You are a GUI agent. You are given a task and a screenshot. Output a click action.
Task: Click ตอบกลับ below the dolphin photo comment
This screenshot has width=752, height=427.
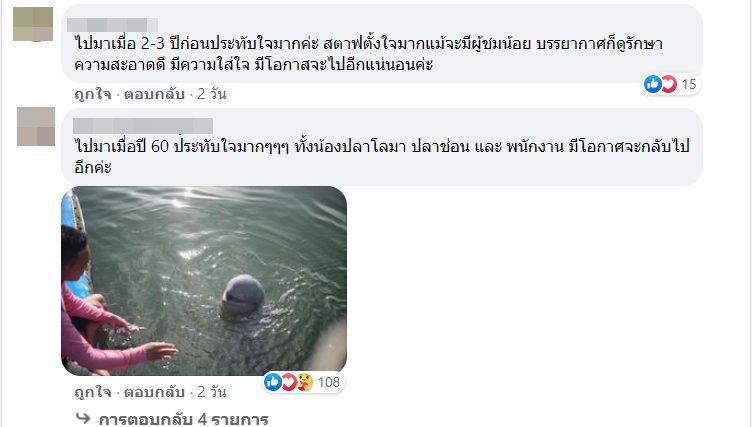(x=154, y=392)
